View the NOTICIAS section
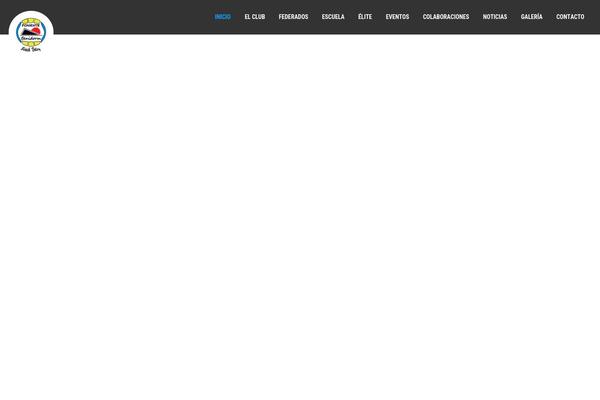The width and height of the screenshot is (600, 400). (495, 17)
